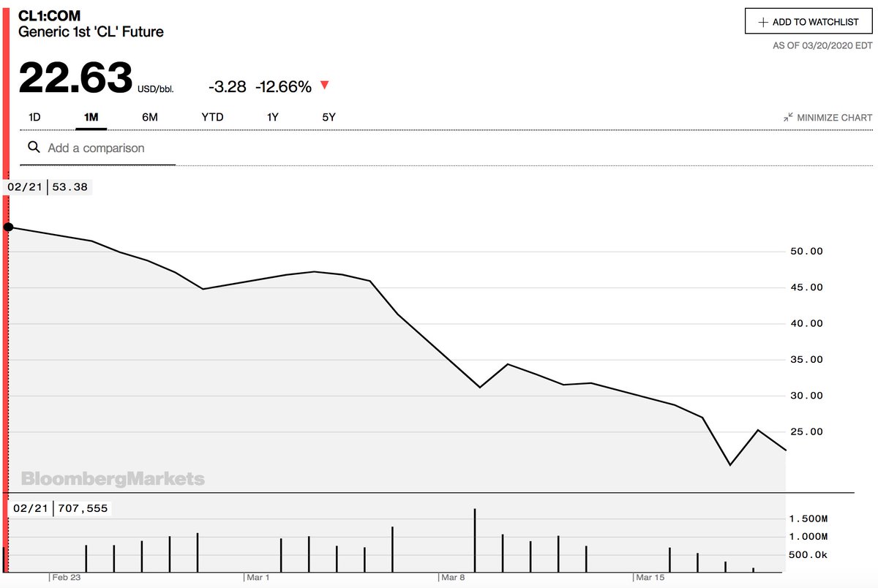Image resolution: width=878 pixels, height=588 pixels.
Task: Switch to the YTD time range
Action: coord(212,117)
